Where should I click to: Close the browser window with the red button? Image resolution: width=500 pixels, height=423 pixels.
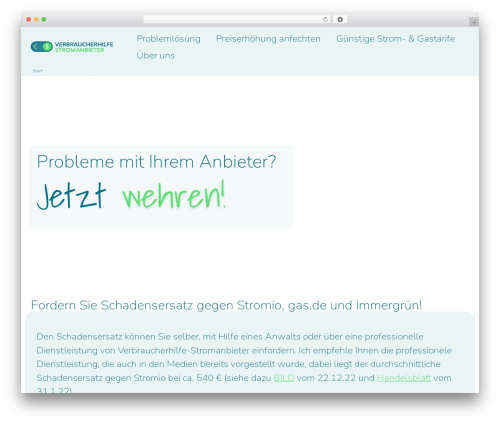[x=29, y=20]
